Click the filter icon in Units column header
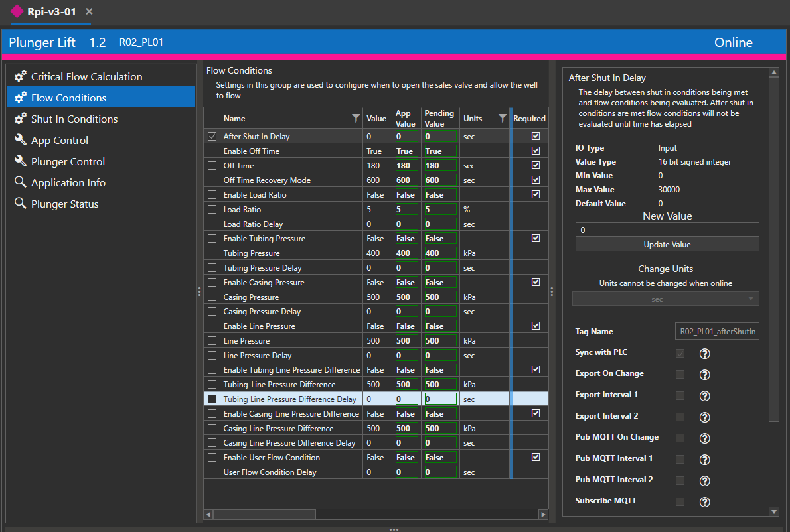 point(503,118)
